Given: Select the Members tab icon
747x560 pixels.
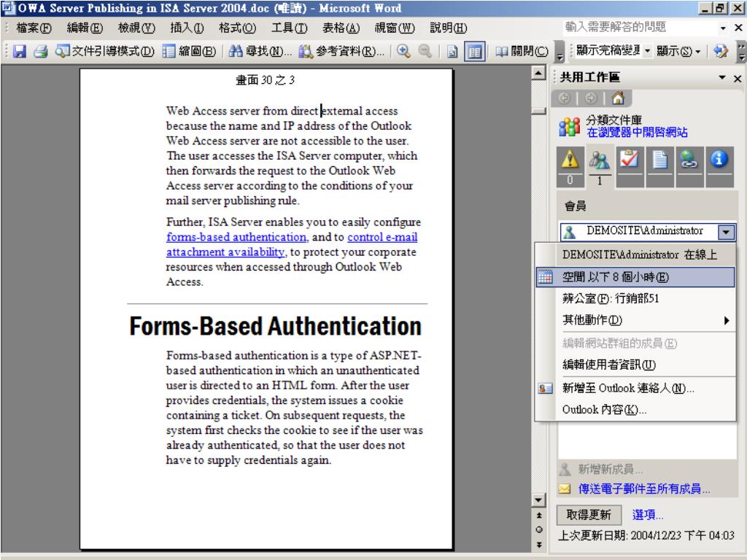Looking at the screenshot, I should 600,167.
